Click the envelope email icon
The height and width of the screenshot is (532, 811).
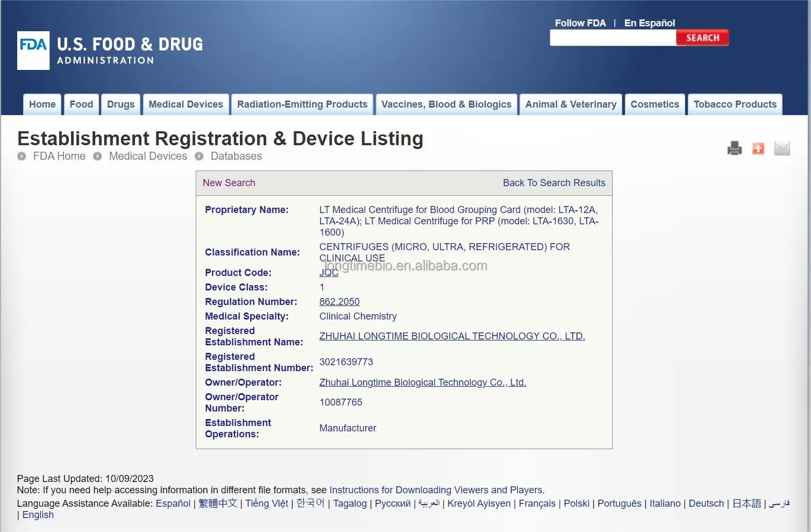781,148
